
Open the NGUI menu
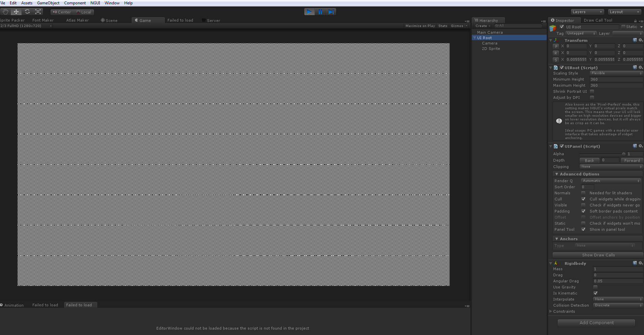click(x=95, y=3)
